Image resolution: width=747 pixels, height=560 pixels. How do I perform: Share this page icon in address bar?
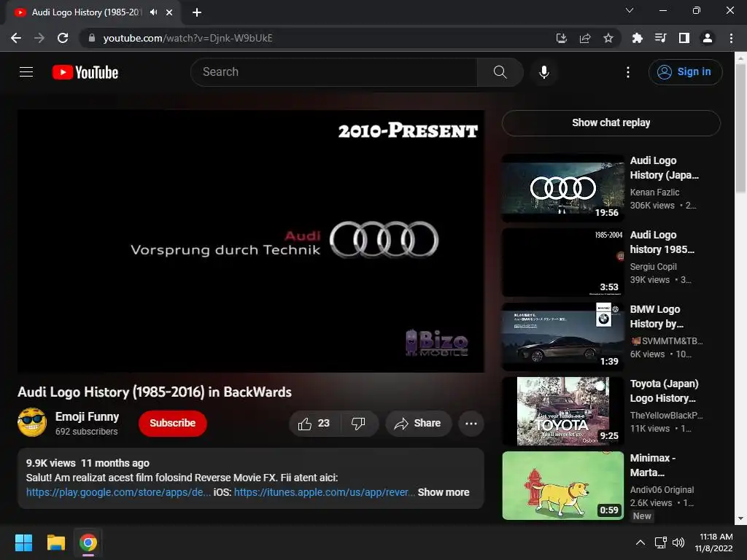coord(585,38)
